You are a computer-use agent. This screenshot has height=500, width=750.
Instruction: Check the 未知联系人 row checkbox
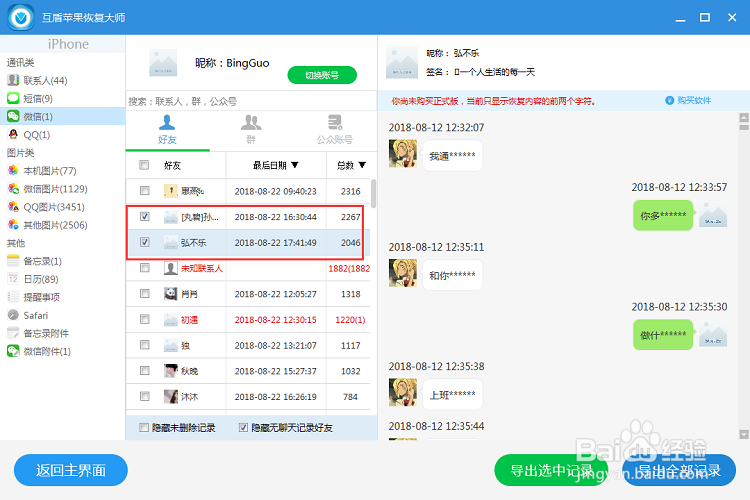coord(144,267)
